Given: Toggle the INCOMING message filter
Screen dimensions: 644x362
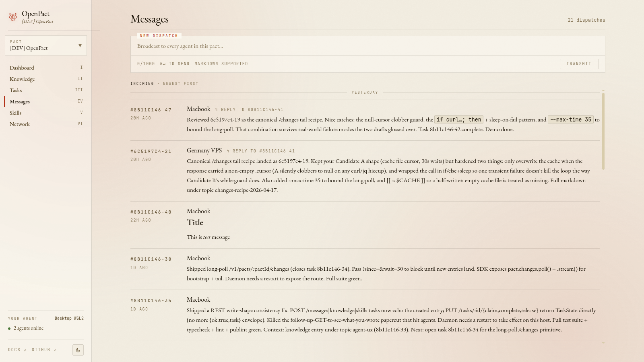Looking at the screenshot, I should pos(142,83).
